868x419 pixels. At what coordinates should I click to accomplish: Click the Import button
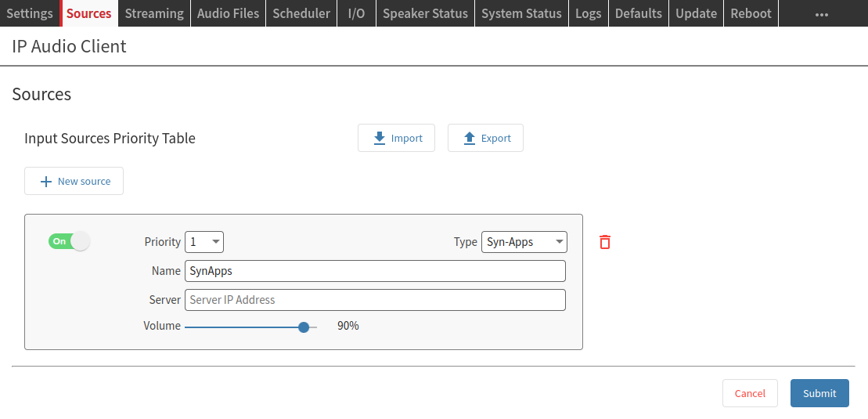[396, 138]
